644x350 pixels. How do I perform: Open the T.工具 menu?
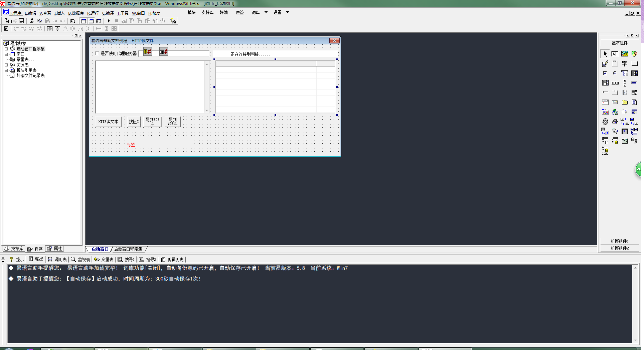(x=123, y=13)
